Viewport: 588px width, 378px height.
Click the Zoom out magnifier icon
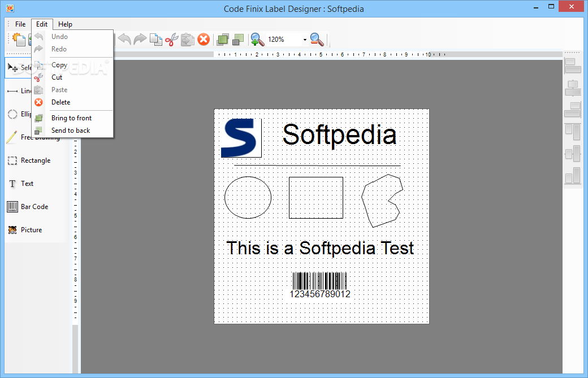click(x=317, y=40)
